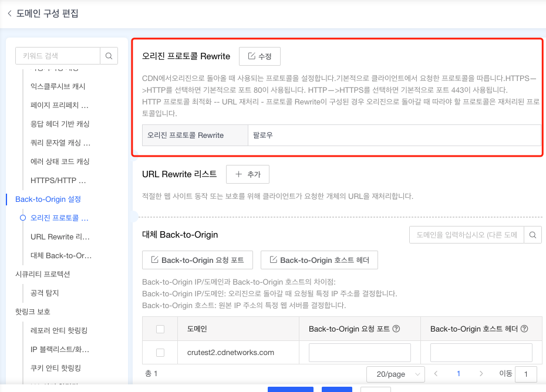Click 수정 button for 오리진 프로토콜 Rewrite
The width and height of the screenshot is (546, 392).
click(x=259, y=56)
